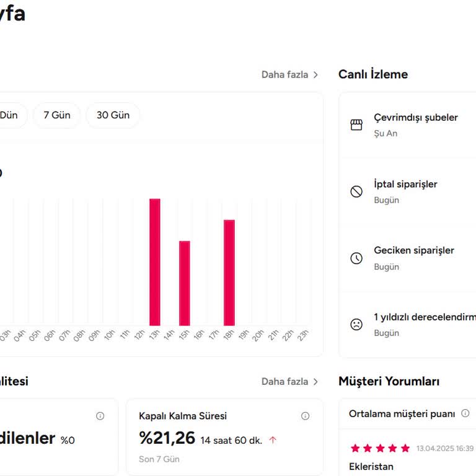
Task: Select the 30 Gün time range
Action: [x=113, y=115]
